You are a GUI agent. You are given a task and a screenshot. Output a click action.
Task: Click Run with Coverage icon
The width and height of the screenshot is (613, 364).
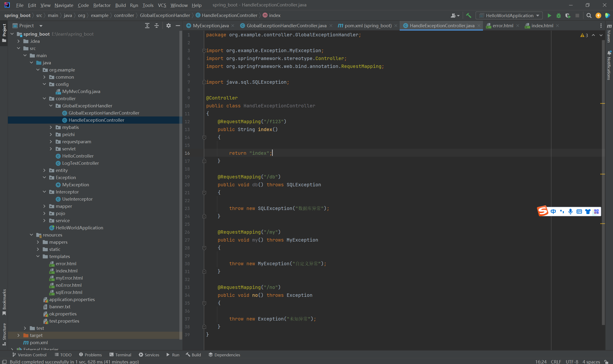tap(568, 16)
